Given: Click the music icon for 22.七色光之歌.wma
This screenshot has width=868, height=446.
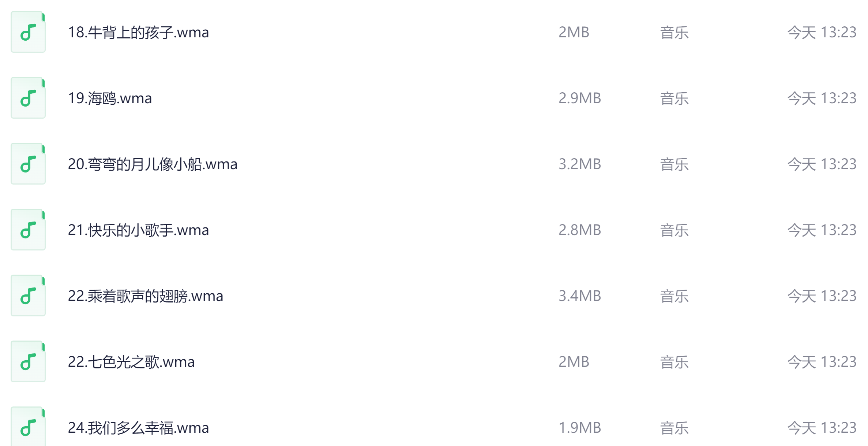Looking at the screenshot, I should 28,362.
